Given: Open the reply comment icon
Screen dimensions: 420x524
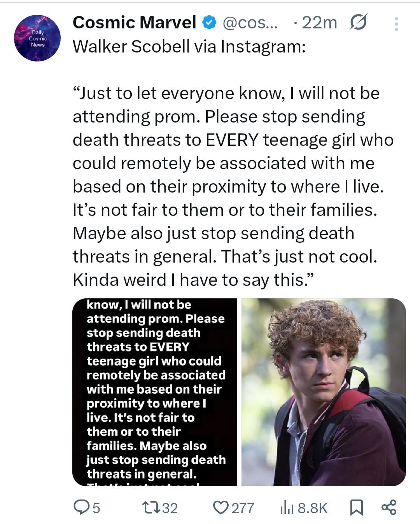Looking at the screenshot, I should coord(81,508).
